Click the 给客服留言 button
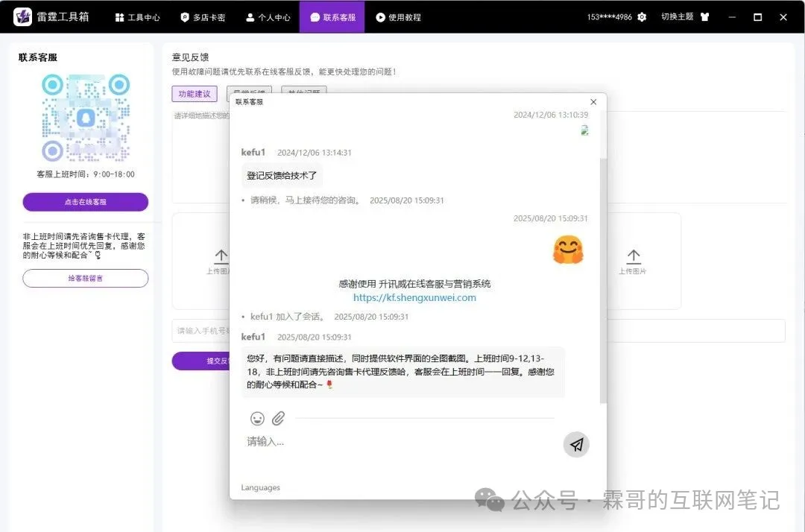Viewport: 805px width, 532px height. tap(85, 278)
